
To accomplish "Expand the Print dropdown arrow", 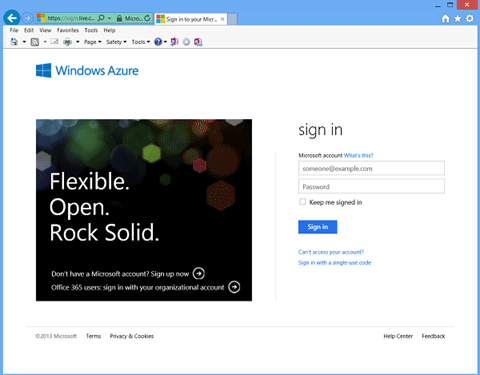I will point(78,42).
